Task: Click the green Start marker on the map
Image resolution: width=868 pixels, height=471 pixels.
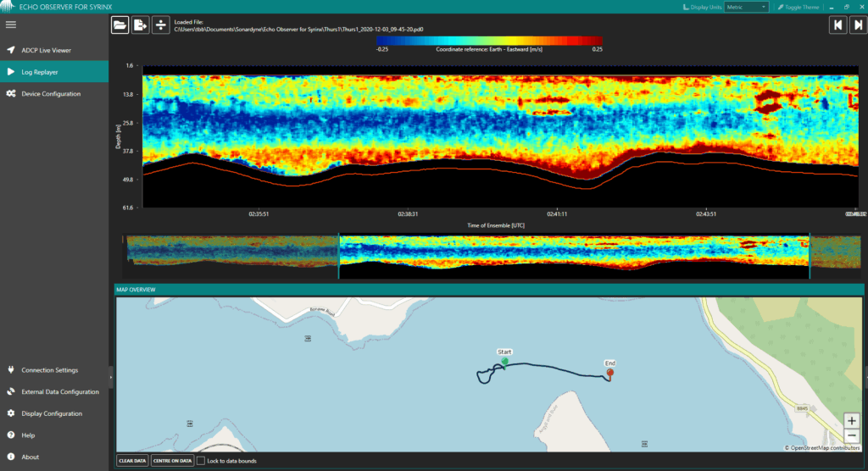Action: pos(504,363)
